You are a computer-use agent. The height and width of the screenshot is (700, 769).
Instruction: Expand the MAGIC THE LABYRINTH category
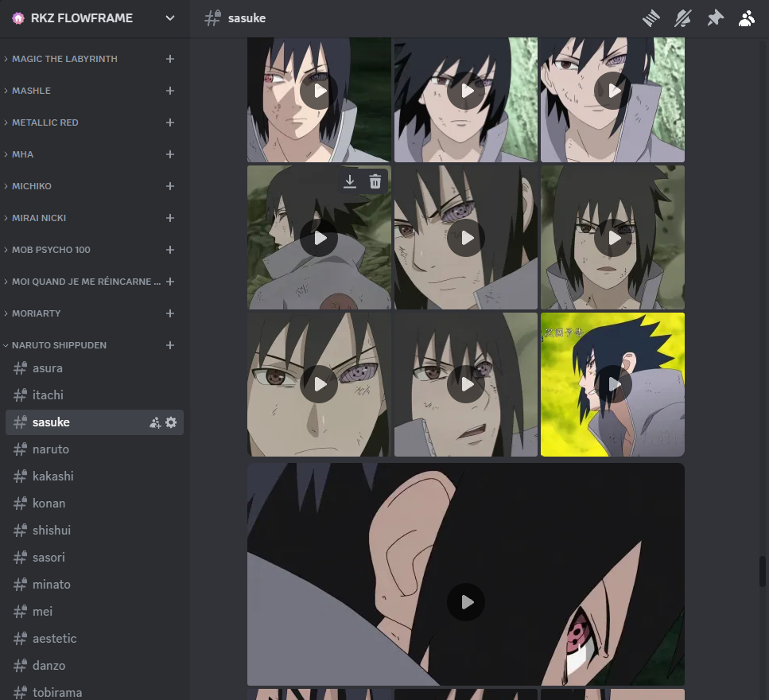(x=64, y=59)
